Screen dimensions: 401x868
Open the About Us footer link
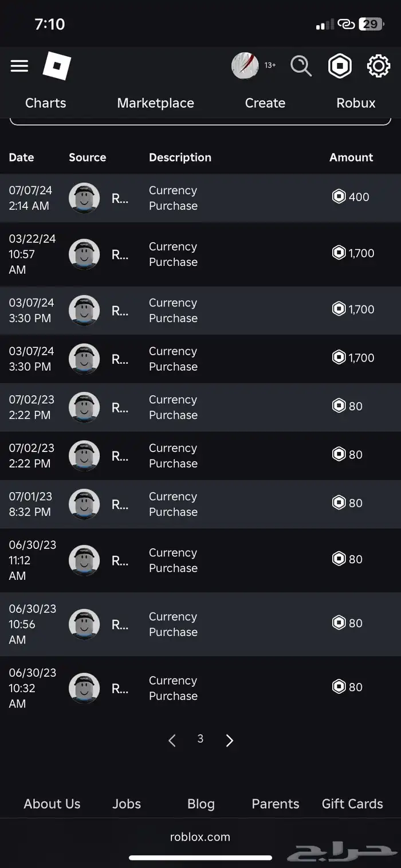(52, 804)
